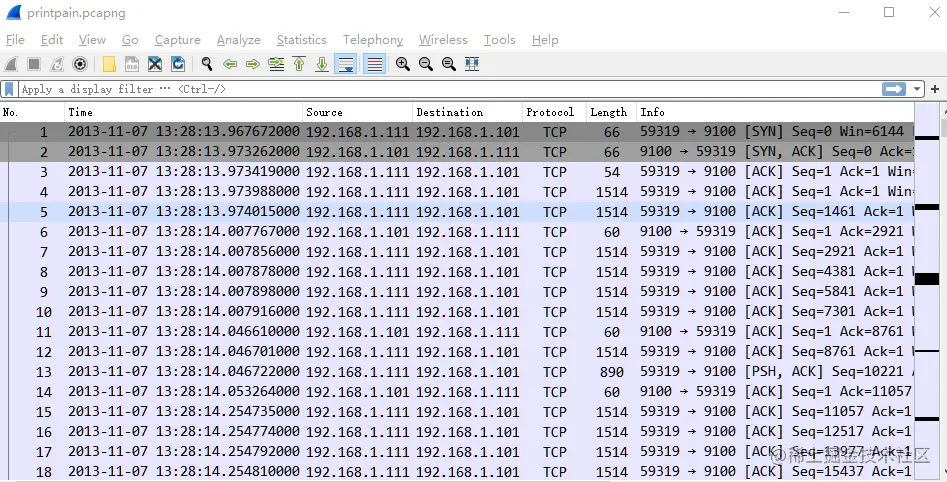Click the Start capturing packets shark fin icon
Screen dimensions: 947x482
pos(11,64)
